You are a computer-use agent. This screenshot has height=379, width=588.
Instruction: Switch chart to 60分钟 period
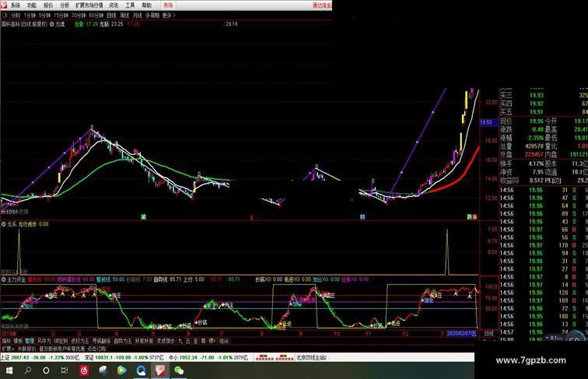pyautogui.click(x=96, y=16)
